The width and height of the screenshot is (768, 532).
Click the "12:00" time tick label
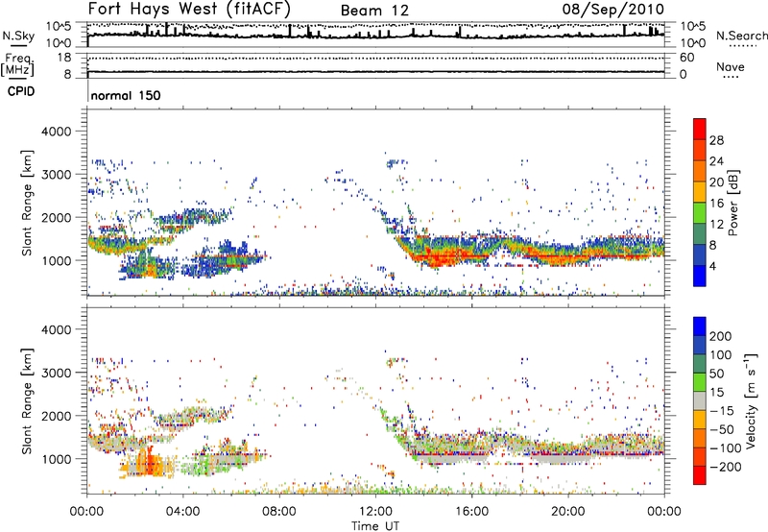click(375, 512)
